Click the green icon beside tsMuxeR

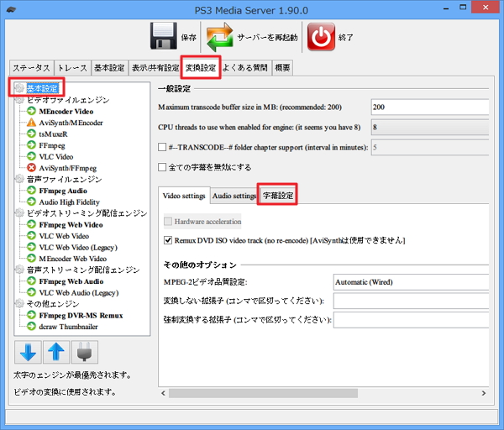31,134
